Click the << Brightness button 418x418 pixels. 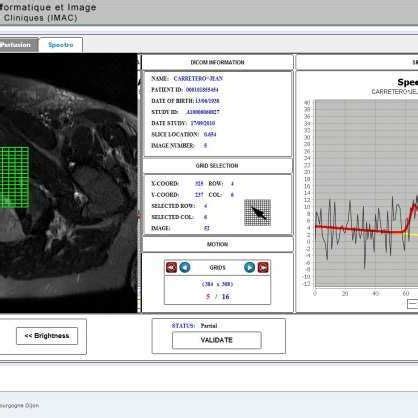47,336
